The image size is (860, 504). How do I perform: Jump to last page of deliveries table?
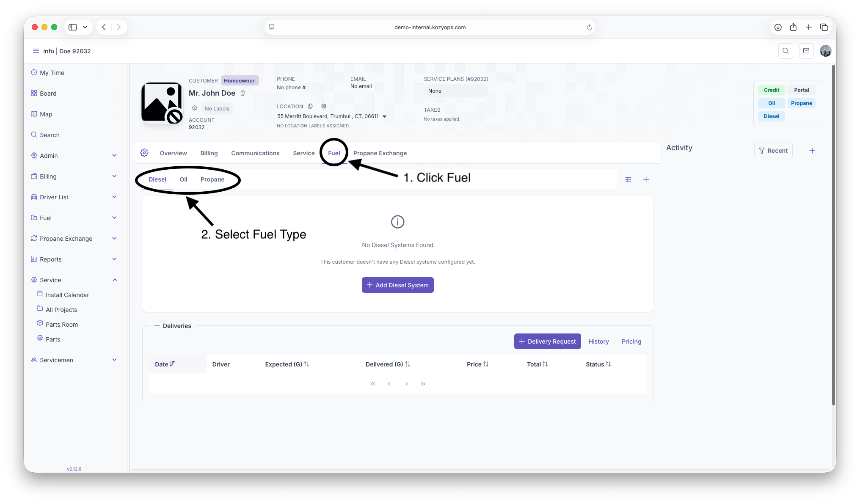[423, 384]
